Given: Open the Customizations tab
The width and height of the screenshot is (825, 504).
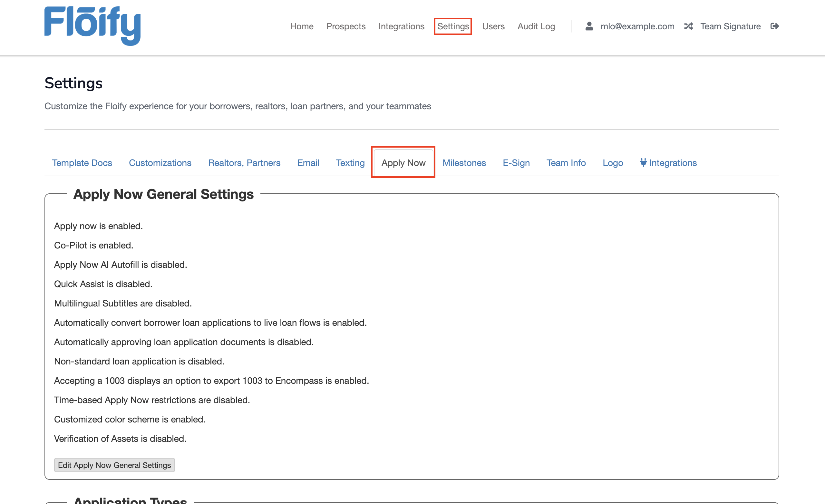Looking at the screenshot, I should (160, 163).
